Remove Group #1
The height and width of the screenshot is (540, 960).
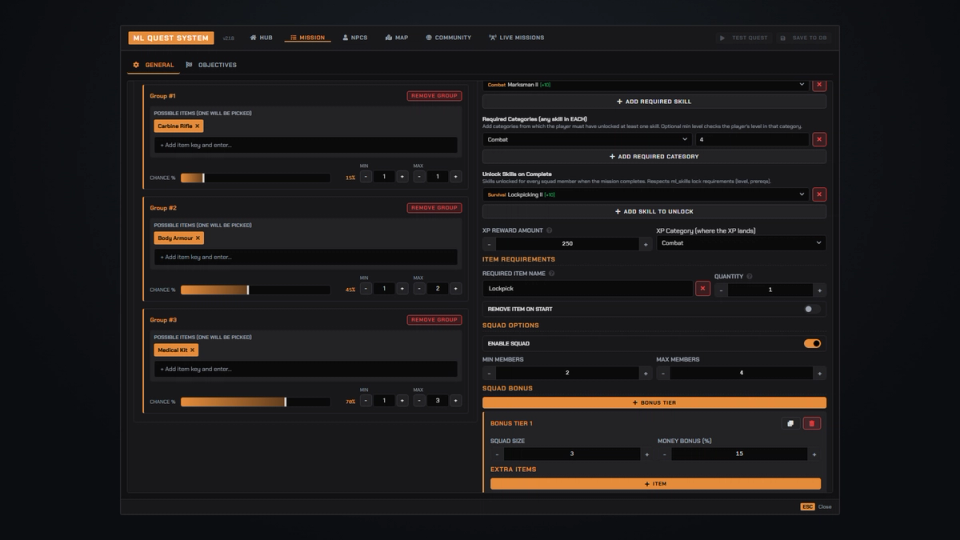tap(434, 96)
